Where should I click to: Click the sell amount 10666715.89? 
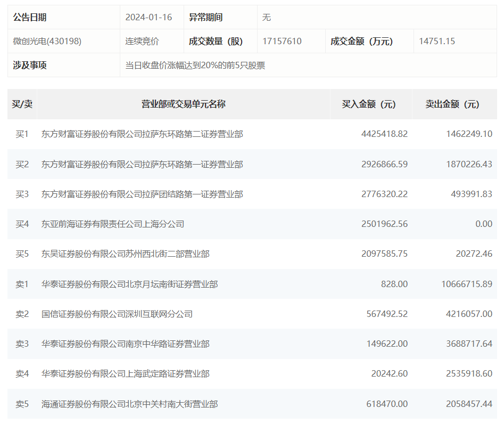[467, 284]
